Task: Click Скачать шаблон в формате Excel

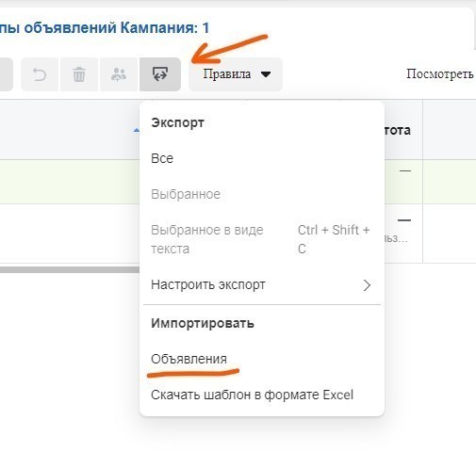Action: 261,395
